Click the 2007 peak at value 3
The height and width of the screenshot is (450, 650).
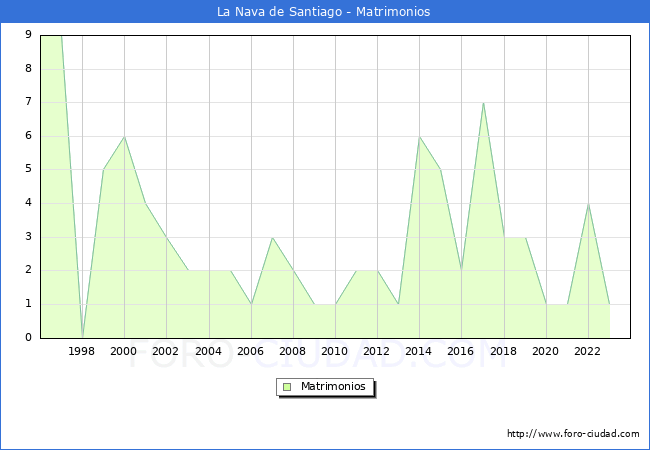coord(272,237)
